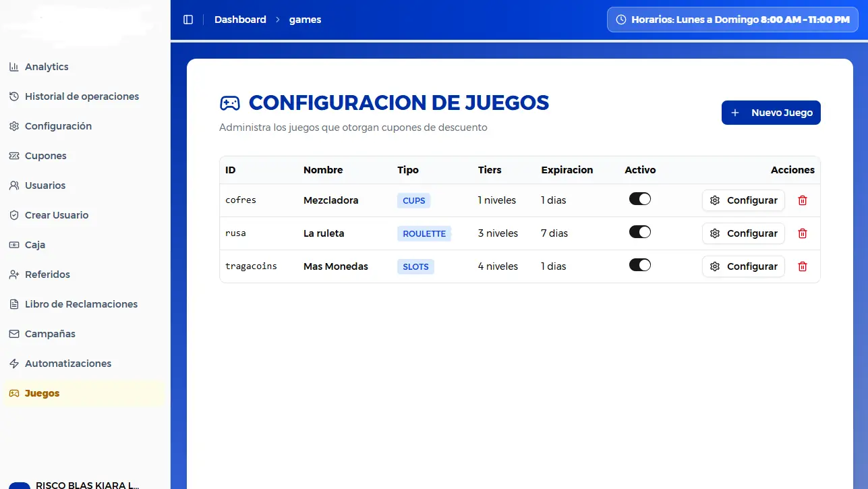The height and width of the screenshot is (489, 868).
Task: Click the Cupones ticket icon
Action: coord(13,156)
